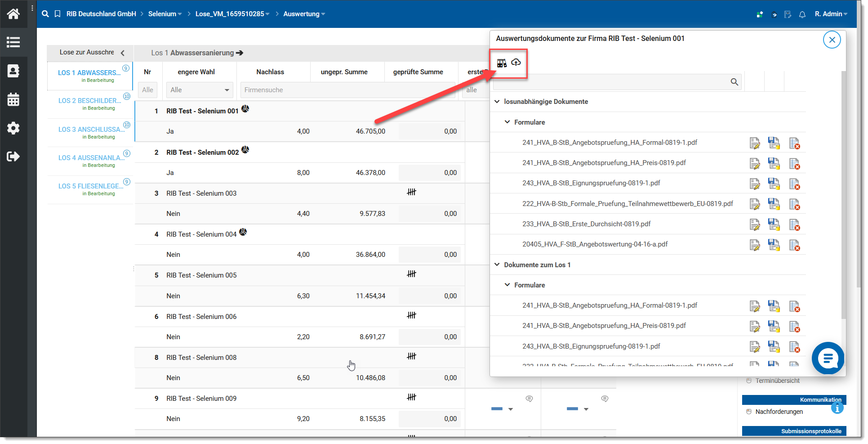Collapse losunabhängige Dokumente section

coord(497,102)
